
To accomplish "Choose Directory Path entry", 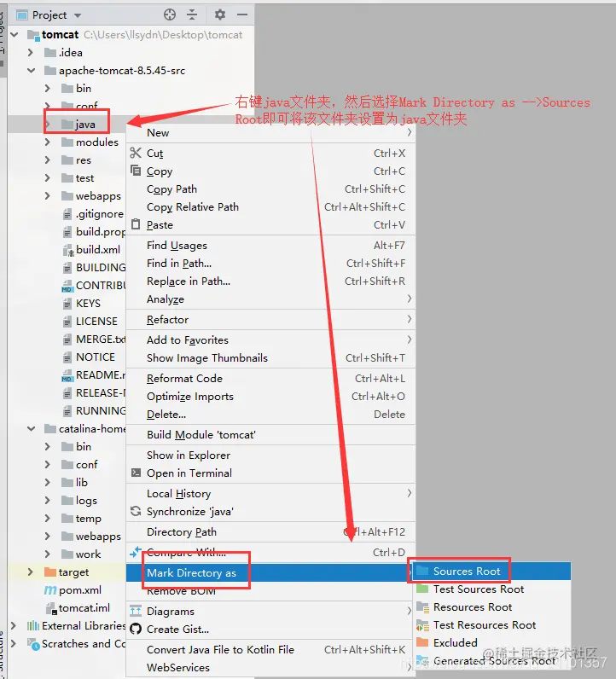I will [x=270, y=531].
